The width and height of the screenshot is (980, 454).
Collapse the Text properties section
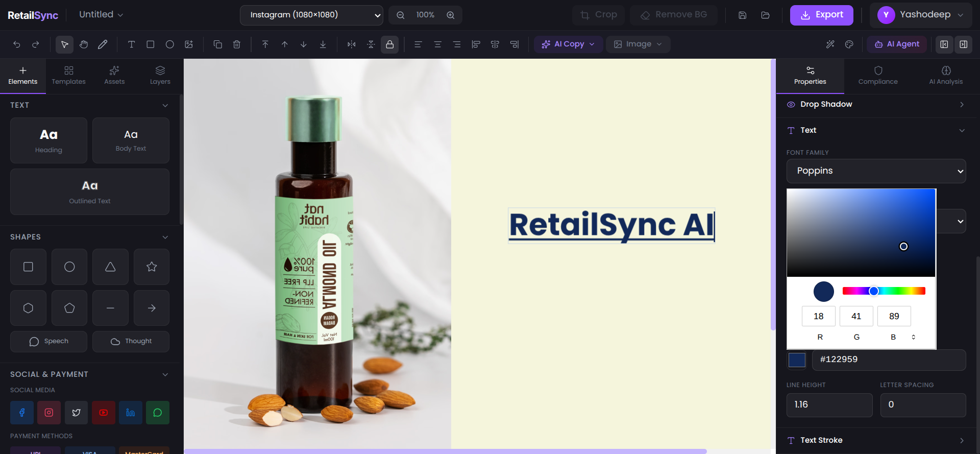[x=962, y=131]
